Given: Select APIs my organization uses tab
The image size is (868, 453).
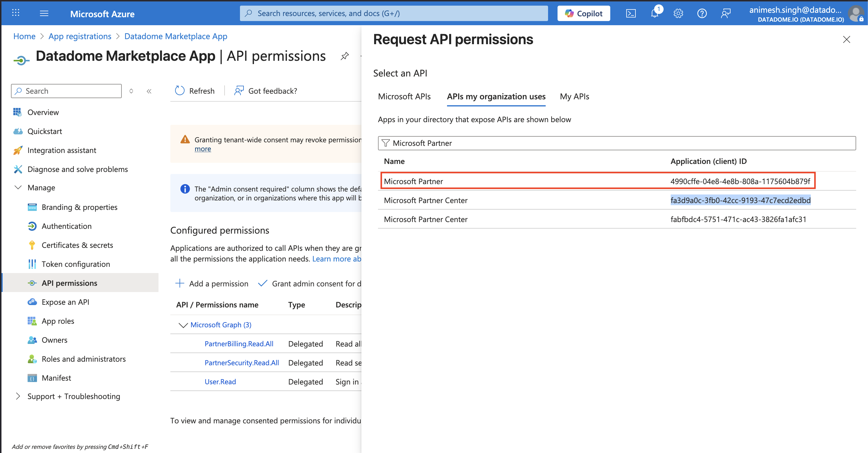Looking at the screenshot, I should [x=496, y=96].
